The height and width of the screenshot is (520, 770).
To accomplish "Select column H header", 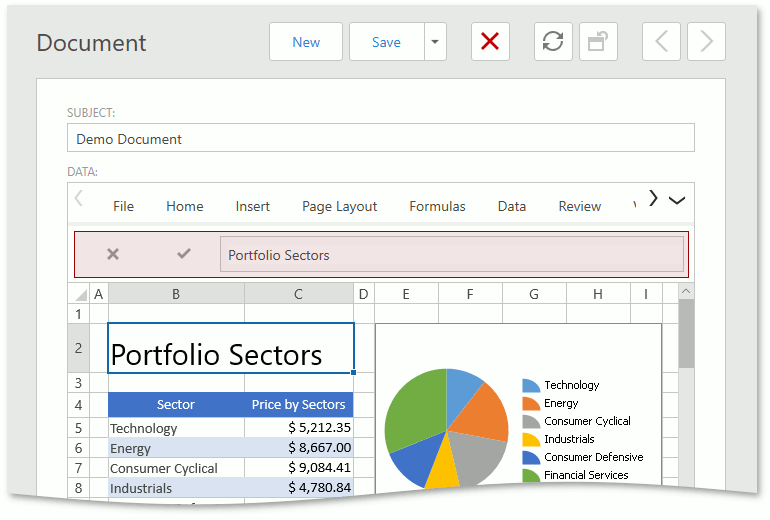I will tap(598, 294).
